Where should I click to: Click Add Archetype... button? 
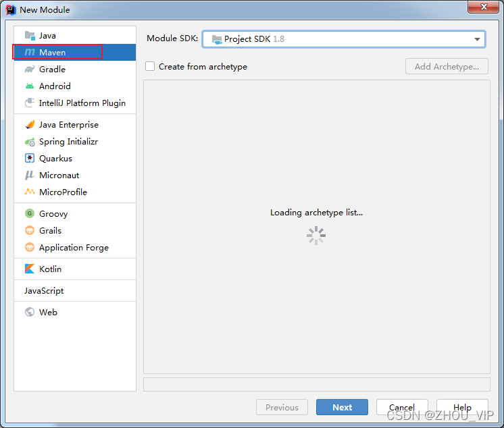point(447,66)
